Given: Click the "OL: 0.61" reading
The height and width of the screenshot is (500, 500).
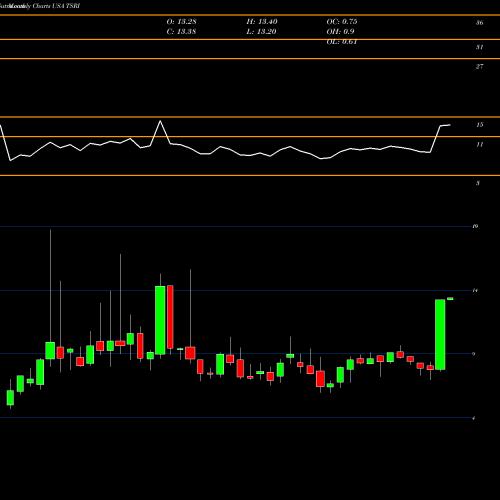Looking at the screenshot, I should tap(342, 42).
